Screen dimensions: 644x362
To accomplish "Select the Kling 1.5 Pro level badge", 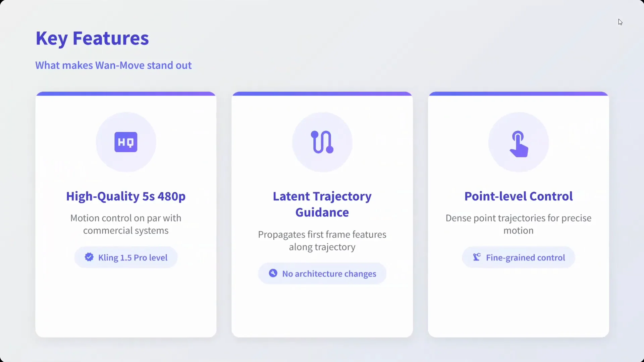I will [126, 257].
